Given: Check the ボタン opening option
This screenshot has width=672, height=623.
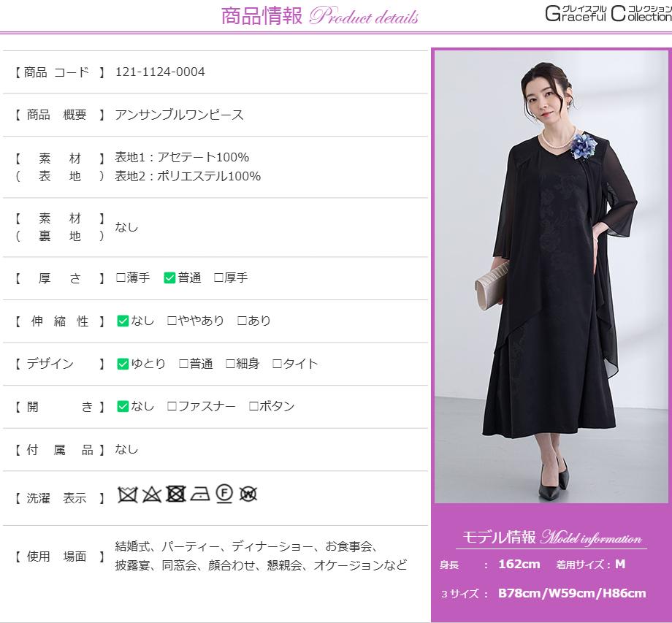Looking at the screenshot, I should click(x=253, y=406).
